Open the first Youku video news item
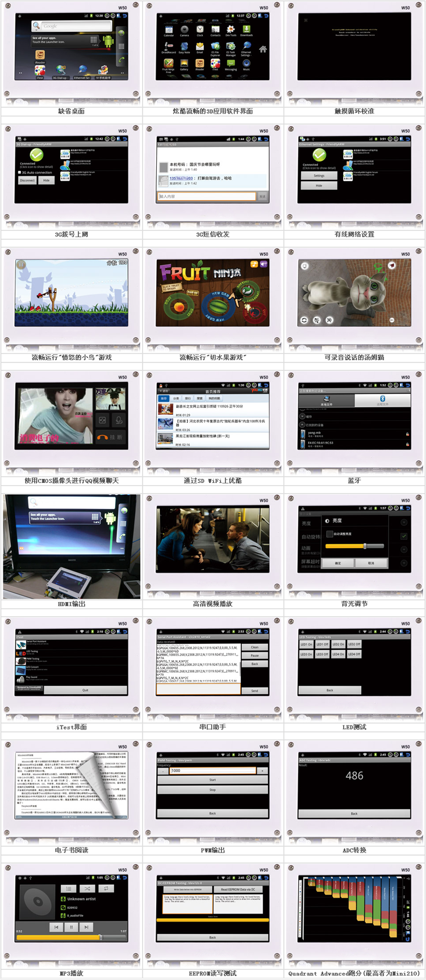This screenshot has height=980, width=426. coord(212,408)
